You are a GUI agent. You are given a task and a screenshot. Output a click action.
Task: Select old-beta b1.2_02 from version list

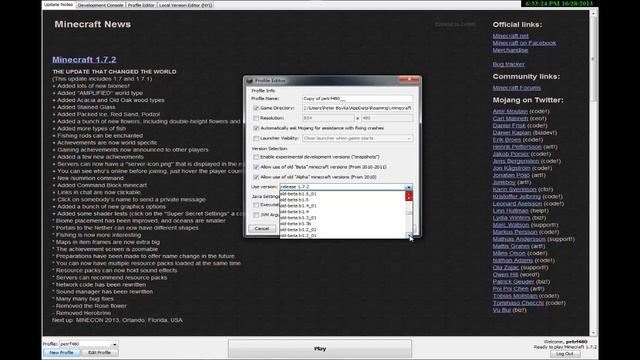[x=342, y=230]
